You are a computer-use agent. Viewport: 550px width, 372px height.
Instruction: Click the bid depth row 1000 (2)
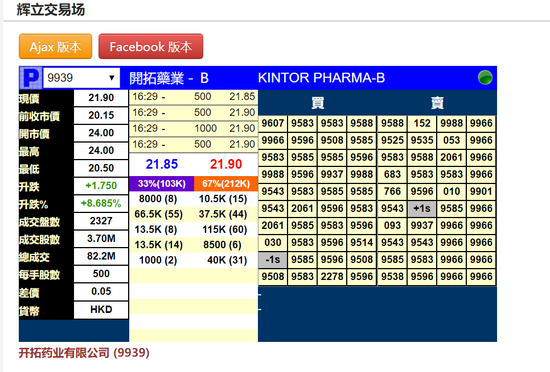[158, 260]
